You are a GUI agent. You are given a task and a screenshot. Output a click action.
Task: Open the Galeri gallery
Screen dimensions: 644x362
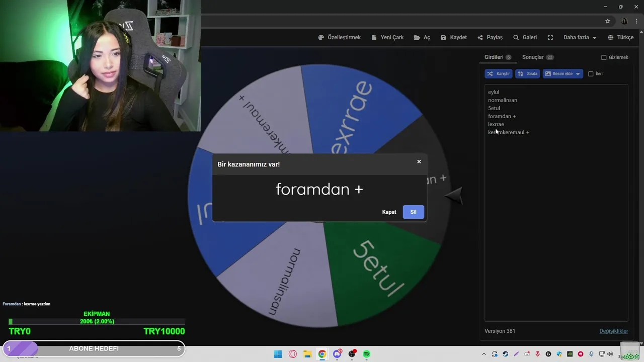coord(525,38)
